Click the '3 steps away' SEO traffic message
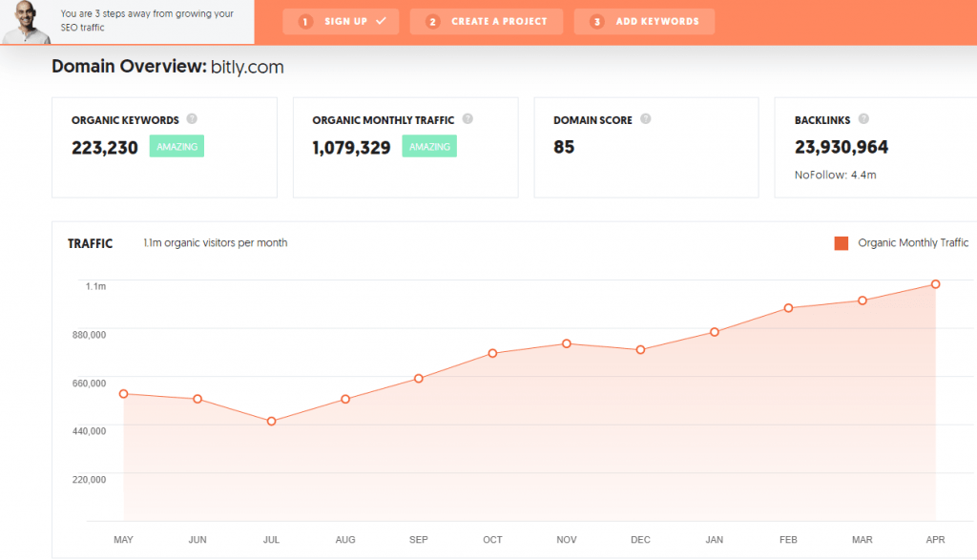 [147, 21]
